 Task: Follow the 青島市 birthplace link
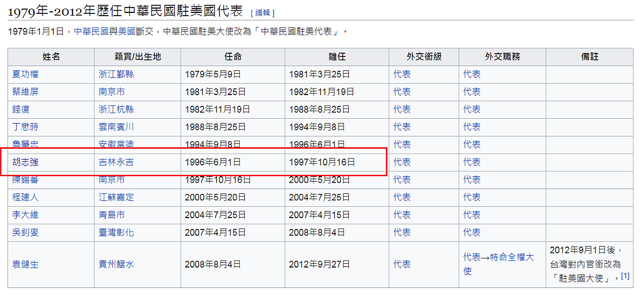click(112, 214)
